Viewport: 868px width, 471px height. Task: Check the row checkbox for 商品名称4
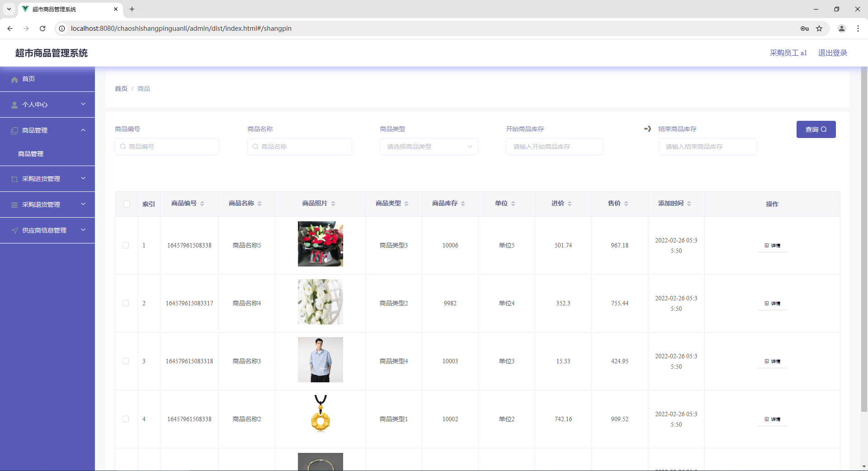tap(126, 303)
